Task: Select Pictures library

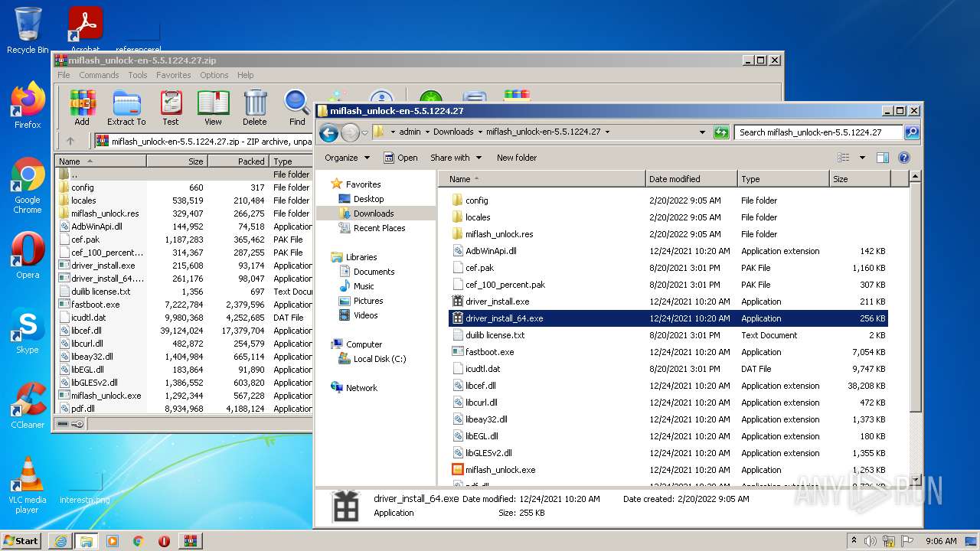Action: click(x=367, y=301)
